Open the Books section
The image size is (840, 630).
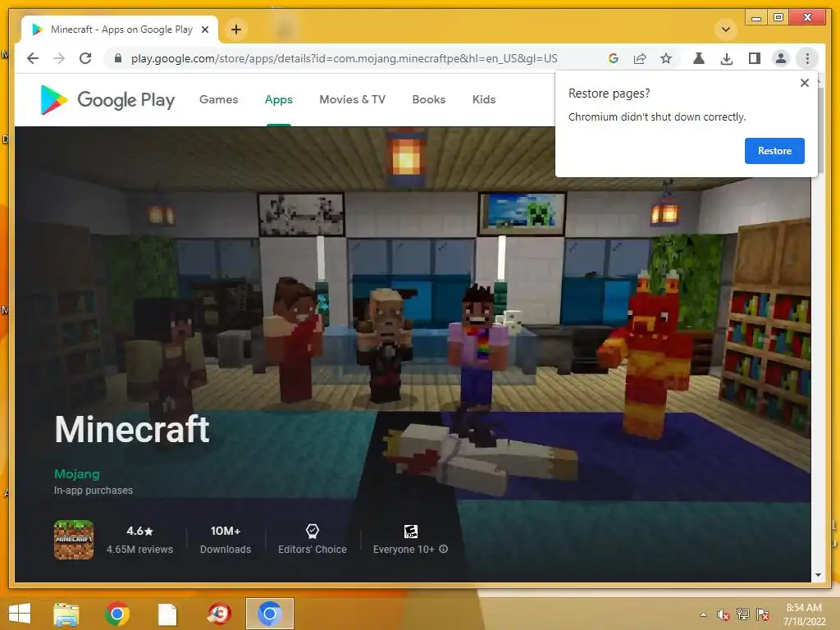[x=429, y=99]
